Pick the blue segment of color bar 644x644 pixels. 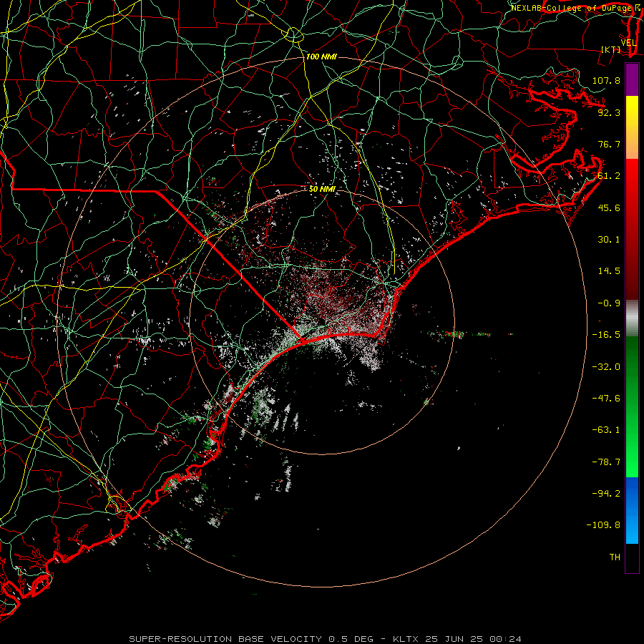pos(632,510)
